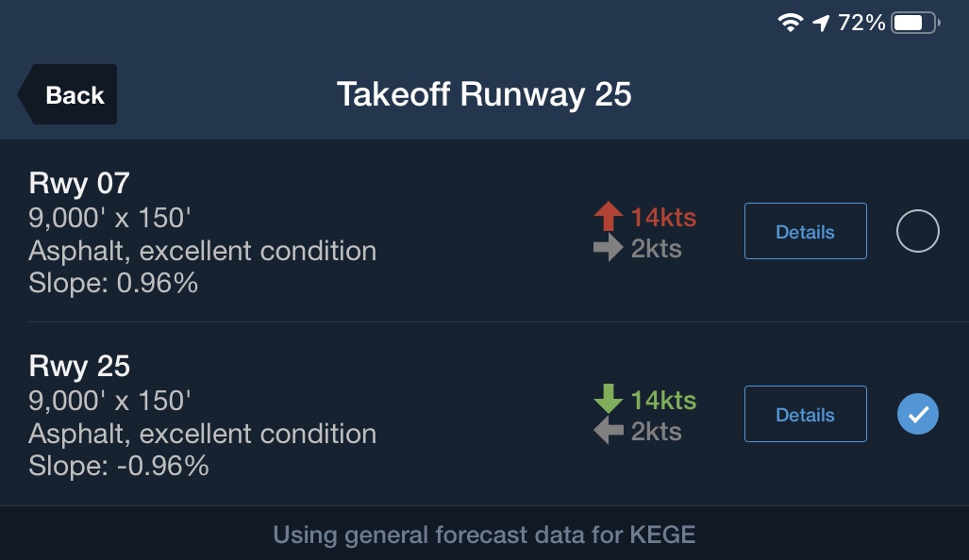This screenshot has height=560, width=969.
Task: Select the checked Rwy 25 radio button
Action: pos(917,414)
